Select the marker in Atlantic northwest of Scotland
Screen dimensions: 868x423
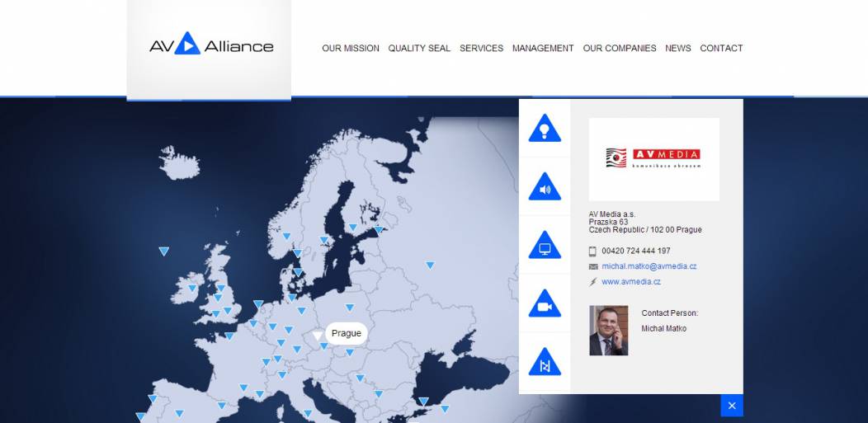coord(163,251)
